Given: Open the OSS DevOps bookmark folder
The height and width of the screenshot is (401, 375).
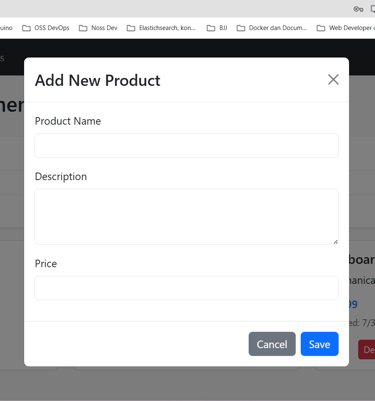Looking at the screenshot, I should [46, 28].
